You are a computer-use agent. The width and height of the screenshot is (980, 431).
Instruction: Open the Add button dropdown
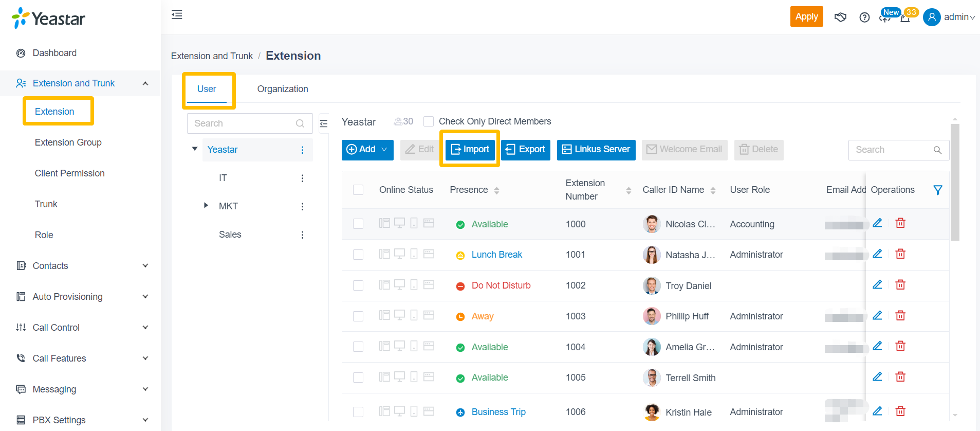tap(367, 150)
